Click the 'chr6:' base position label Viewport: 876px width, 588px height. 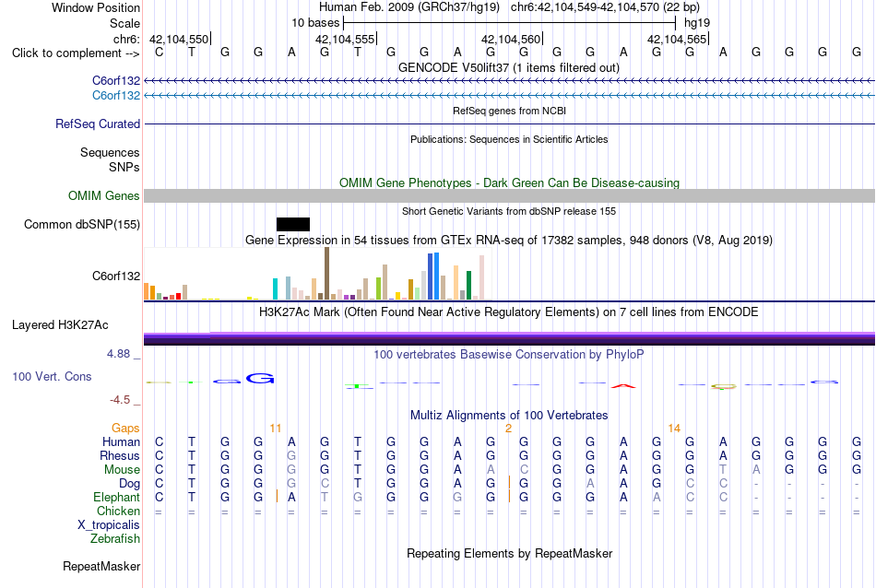126,39
